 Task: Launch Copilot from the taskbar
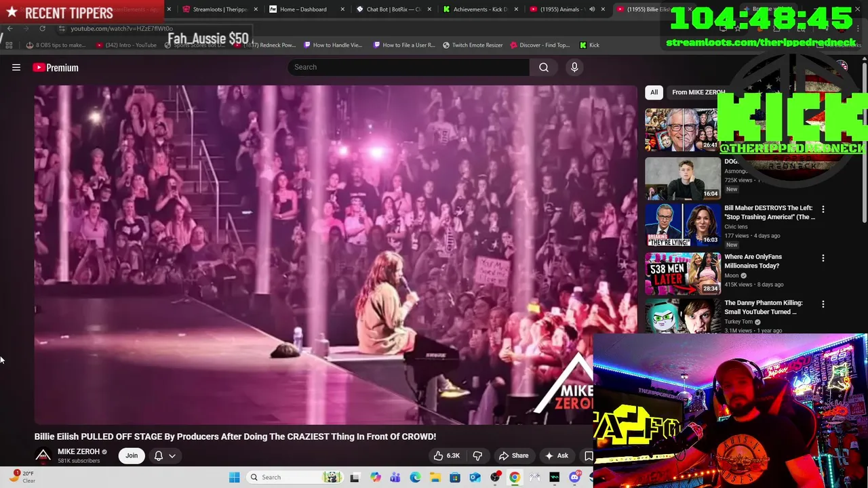coord(375,477)
